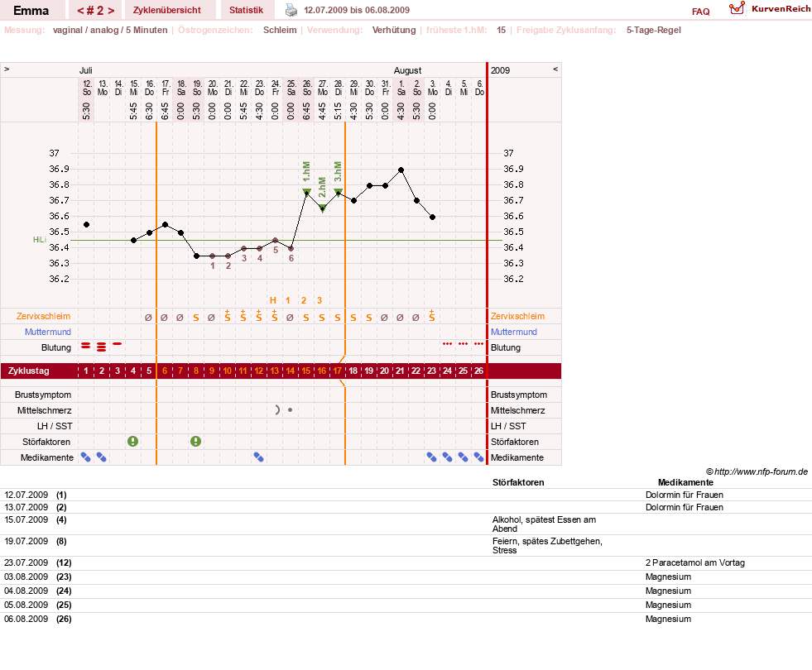Click the Muttermund row label on left
Image resolution: width=812 pixels, height=670 pixels.
[48, 332]
